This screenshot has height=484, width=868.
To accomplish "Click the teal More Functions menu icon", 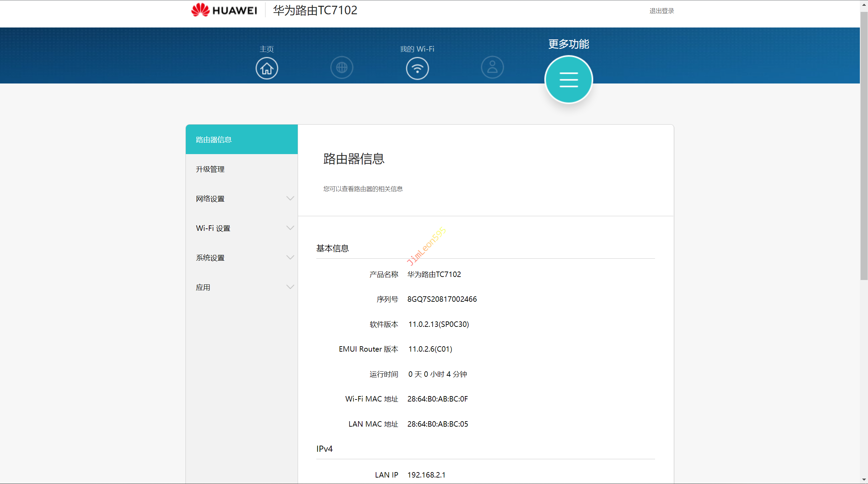I will point(569,80).
